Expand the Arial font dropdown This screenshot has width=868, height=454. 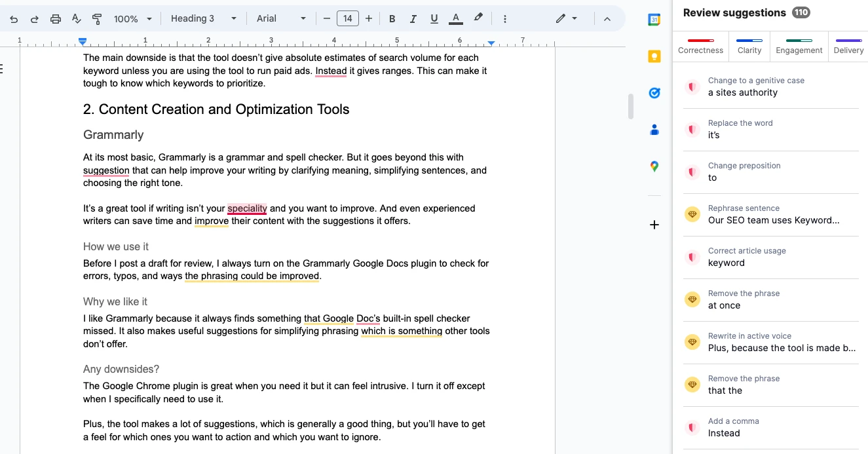pos(281,18)
